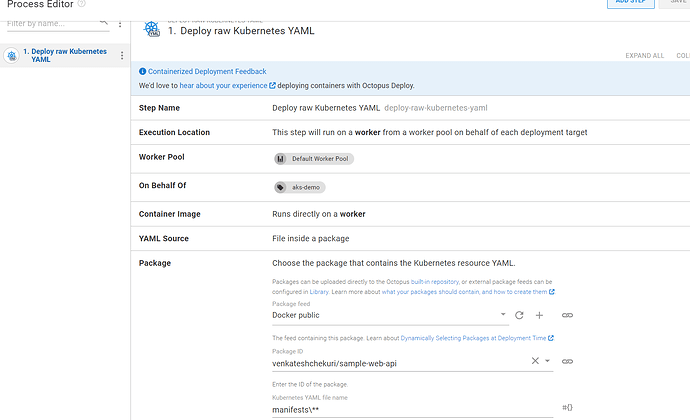Click in the Kubernetes YAML file name field
Viewport: 690px width, 420px height.
[412, 410]
